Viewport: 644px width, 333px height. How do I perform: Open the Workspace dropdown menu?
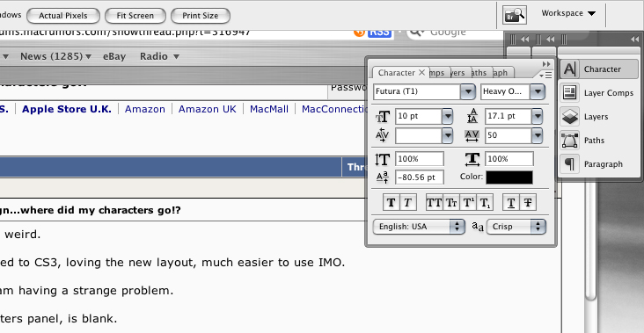[568, 13]
